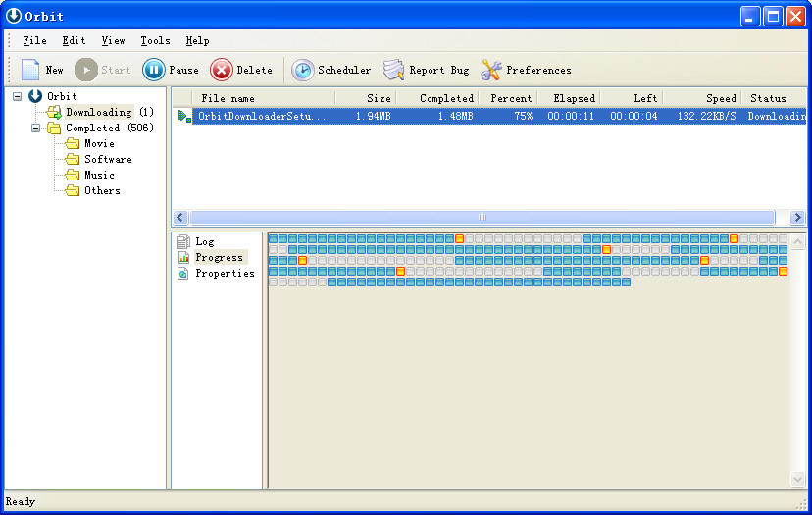Collapse the Orbit root tree node
This screenshot has height=515, width=812.
click(x=18, y=96)
